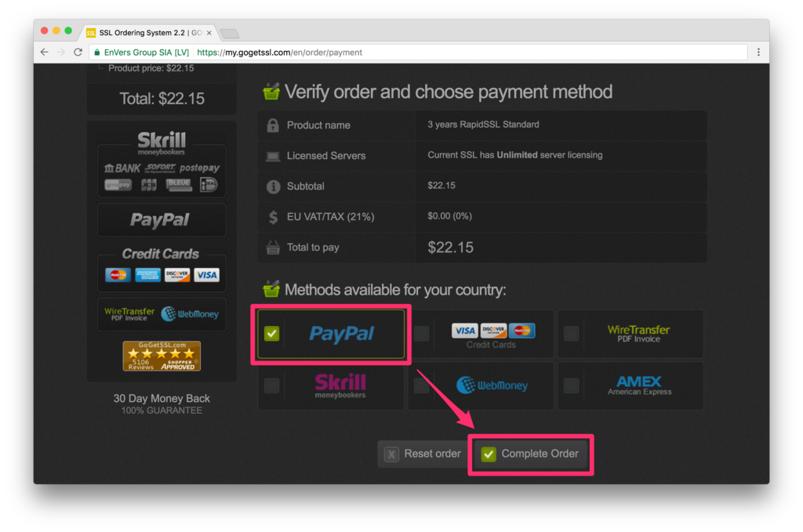Image resolution: width=803 pixels, height=532 pixels.
Task: Click the Discover card logo in methods
Action: (x=493, y=331)
